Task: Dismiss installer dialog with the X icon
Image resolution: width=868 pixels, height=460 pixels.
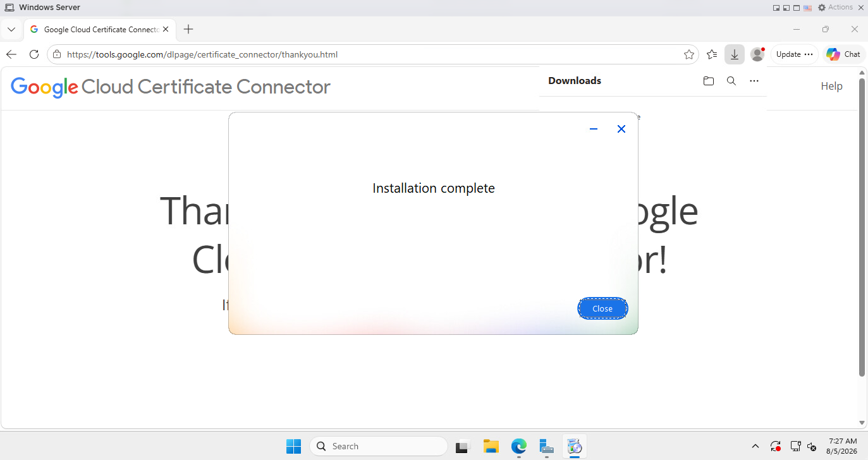Action: pyautogui.click(x=621, y=129)
